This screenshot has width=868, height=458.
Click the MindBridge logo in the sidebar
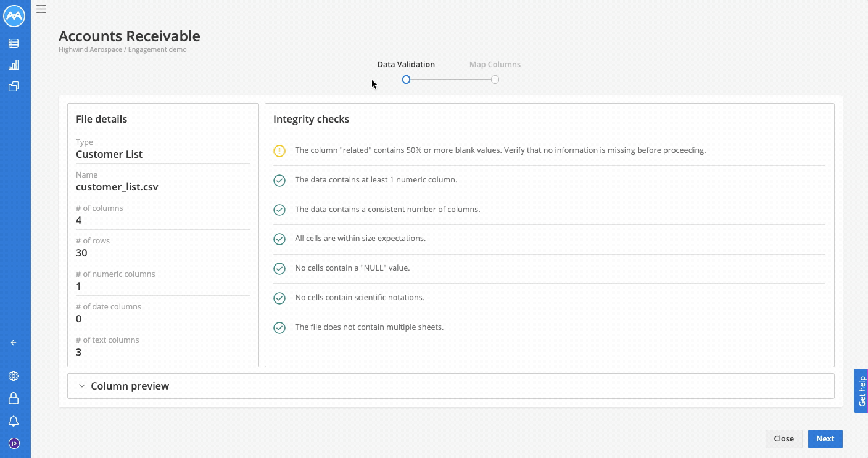pos(14,16)
